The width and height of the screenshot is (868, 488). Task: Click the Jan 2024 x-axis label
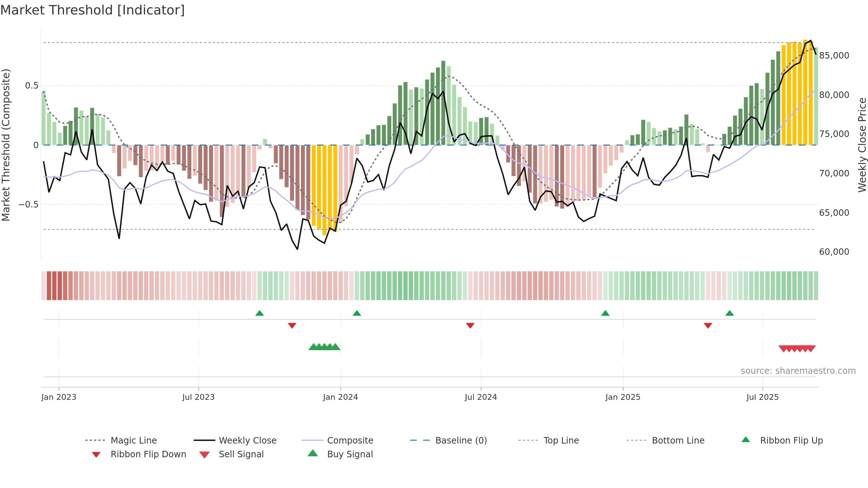click(x=341, y=397)
